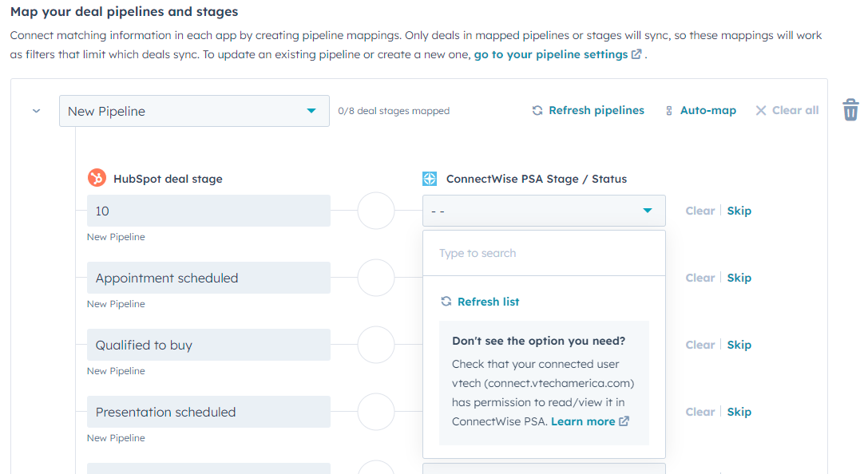Click Clear all mappings
This screenshot has height=474, width=868.
point(787,111)
